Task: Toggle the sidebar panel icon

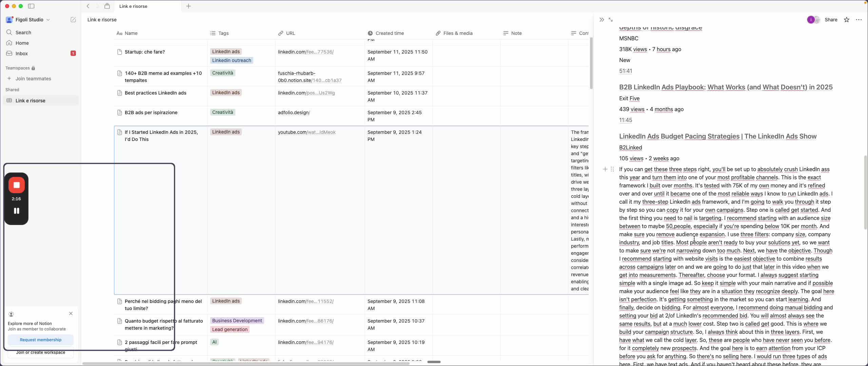Action: coord(31,6)
